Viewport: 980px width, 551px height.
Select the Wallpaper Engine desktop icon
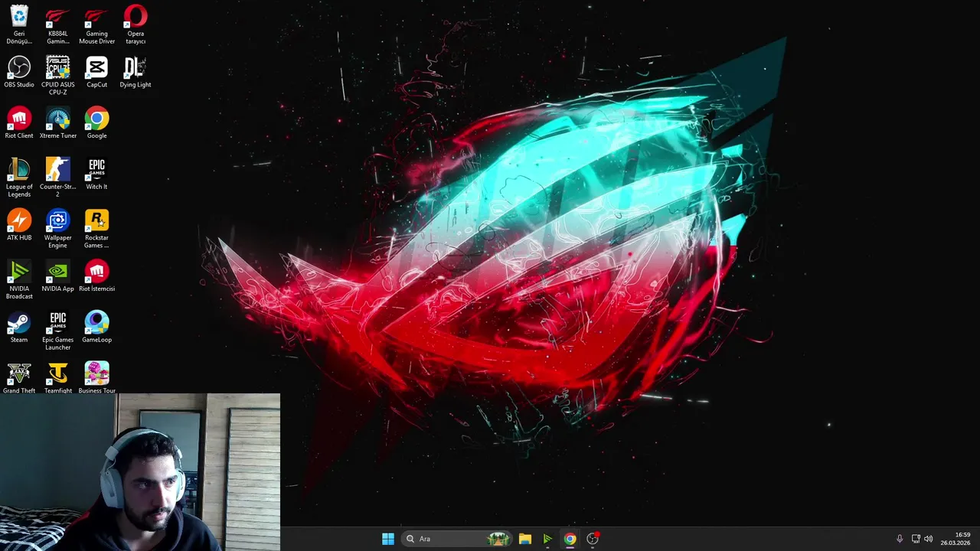coord(57,229)
